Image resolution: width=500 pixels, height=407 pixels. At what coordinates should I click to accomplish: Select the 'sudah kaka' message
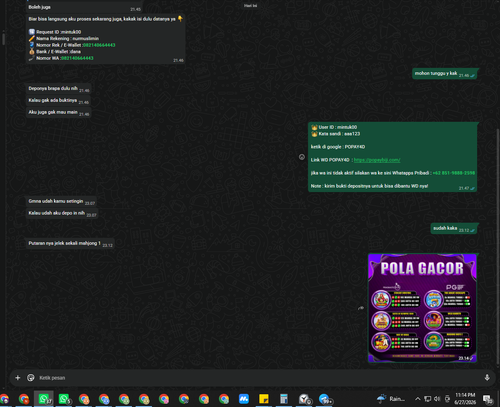pyautogui.click(x=454, y=229)
